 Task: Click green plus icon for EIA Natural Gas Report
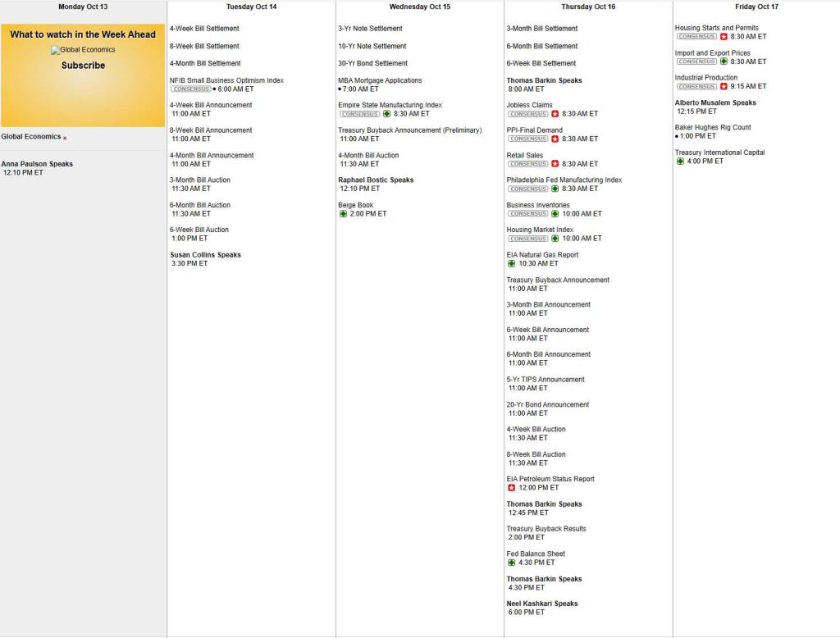coord(512,263)
